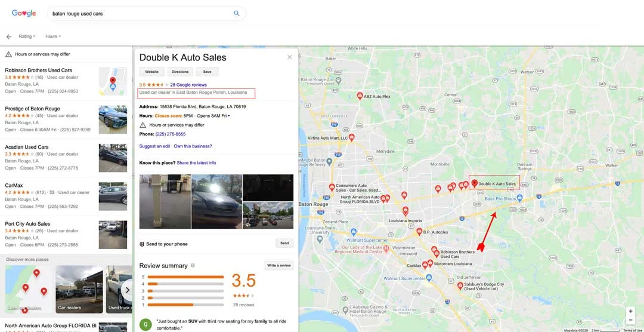Click the back arrow icon
Image resolution: width=644 pixels, height=332 pixels.
8,36
